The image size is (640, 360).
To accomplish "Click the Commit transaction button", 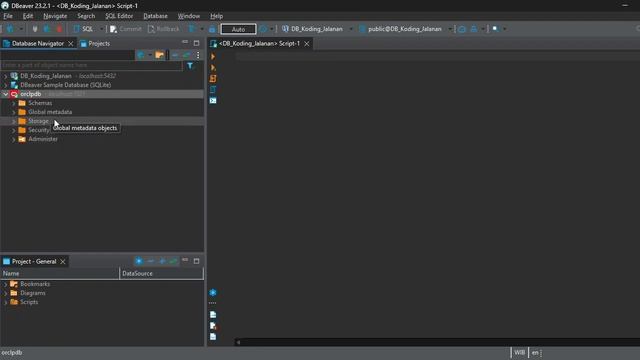I will pyautogui.click(x=126, y=29).
